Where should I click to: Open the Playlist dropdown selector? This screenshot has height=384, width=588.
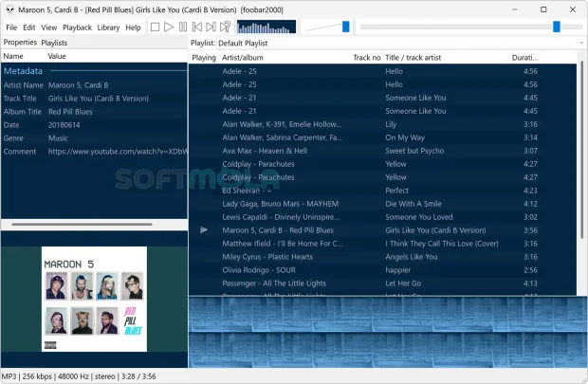pyautogui.click(x=400, y=43)
